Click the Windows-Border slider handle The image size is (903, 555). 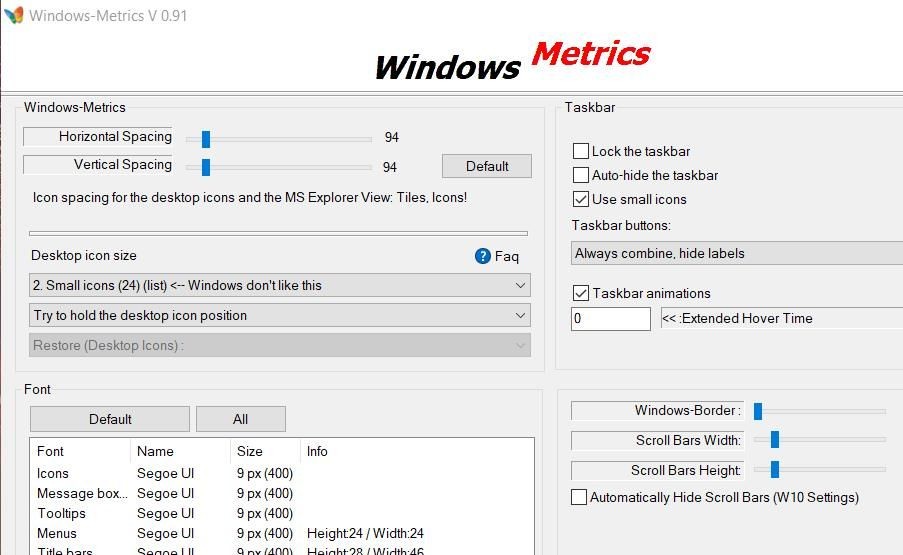758,411
